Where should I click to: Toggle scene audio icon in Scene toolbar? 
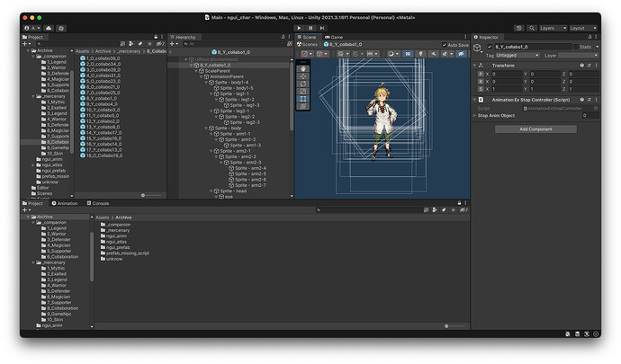(434, 54)
